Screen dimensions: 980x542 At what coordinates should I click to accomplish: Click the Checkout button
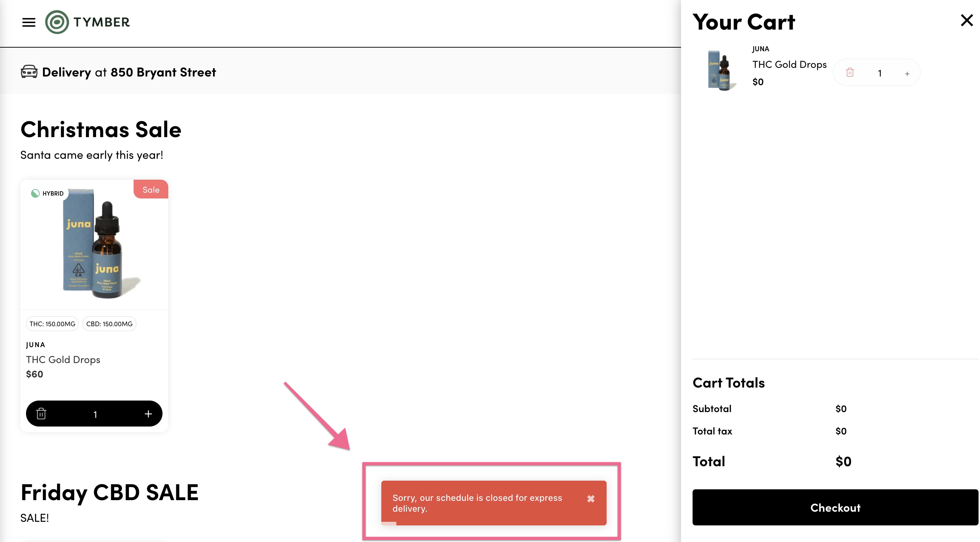(835, 507)
